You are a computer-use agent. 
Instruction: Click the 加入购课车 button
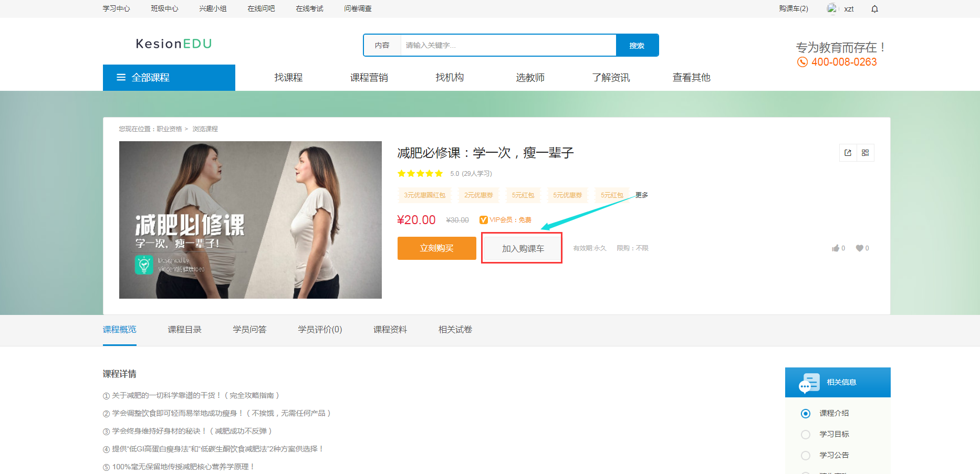tap(522, 248)
